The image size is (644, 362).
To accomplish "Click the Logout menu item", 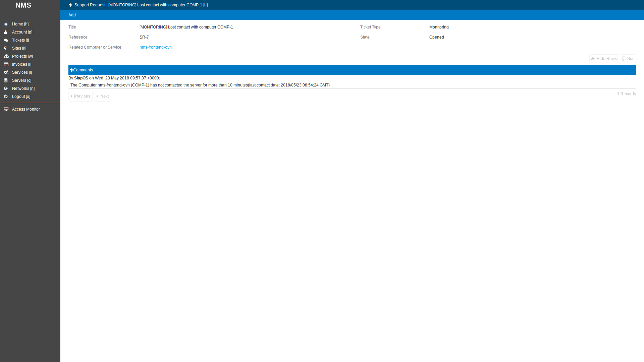I will click(x=21, y=96).
